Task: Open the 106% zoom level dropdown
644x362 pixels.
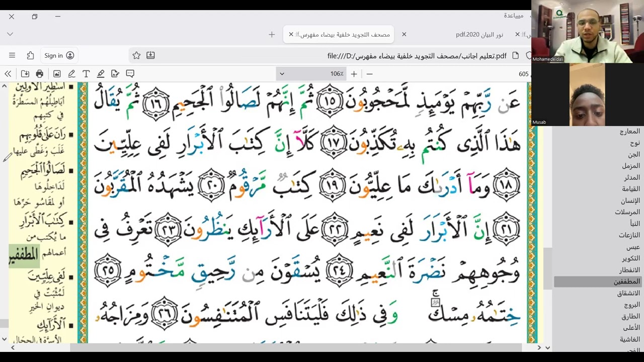Action: 311,74
